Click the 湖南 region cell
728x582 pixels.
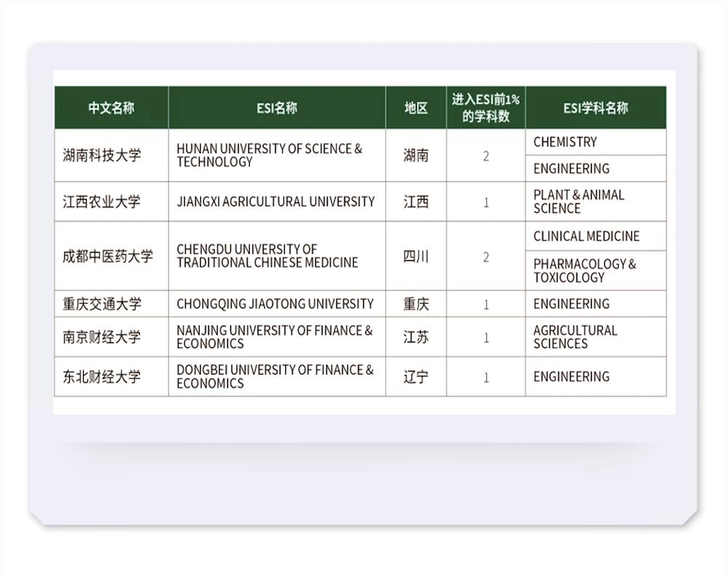coord(416,155)
